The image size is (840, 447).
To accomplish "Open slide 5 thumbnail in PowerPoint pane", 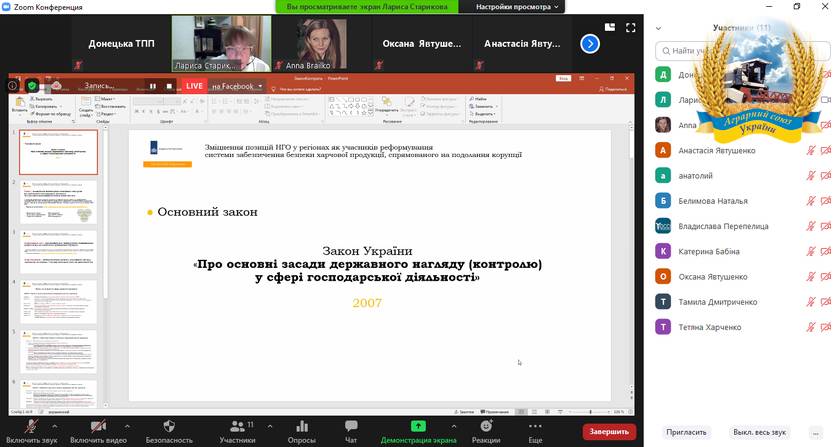I will [x=58, y=352].
